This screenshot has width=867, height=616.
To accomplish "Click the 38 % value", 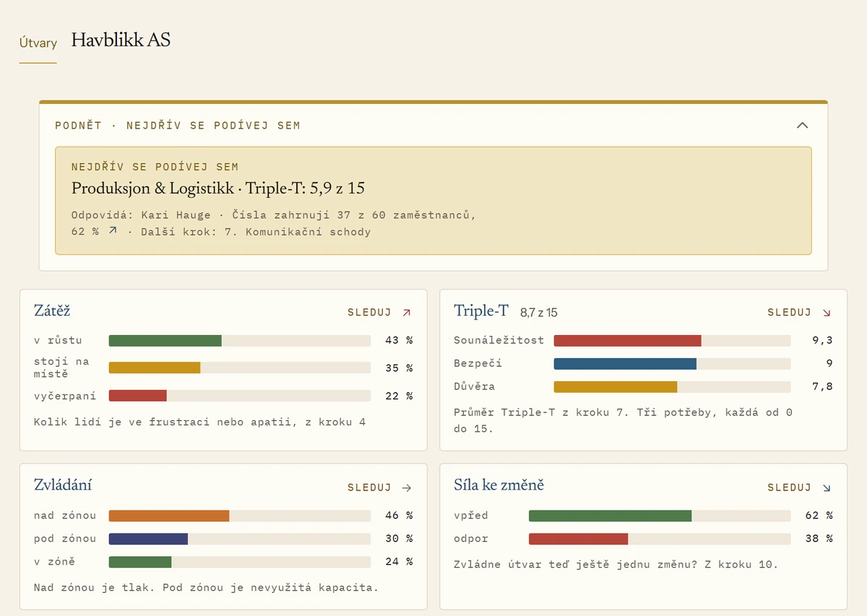I will click(x=819, y=539).
